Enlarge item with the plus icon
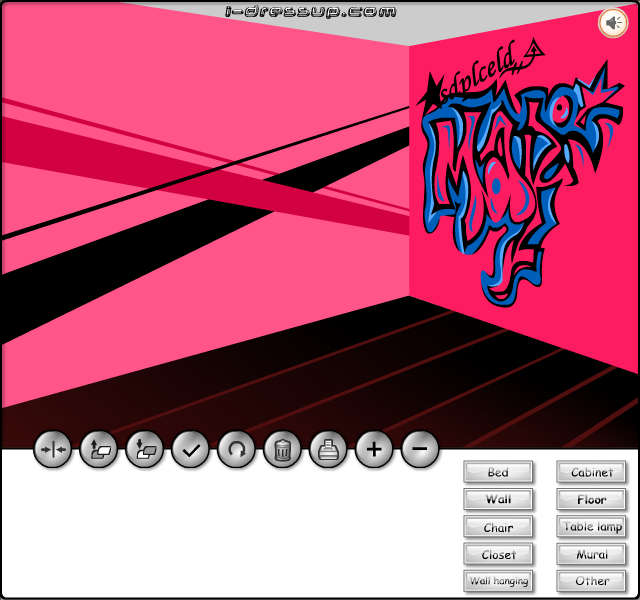This screenshot has height=600, width=640. point(374,449)
